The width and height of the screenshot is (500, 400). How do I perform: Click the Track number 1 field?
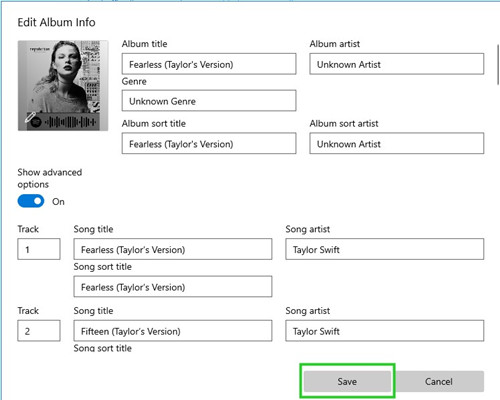39,249
